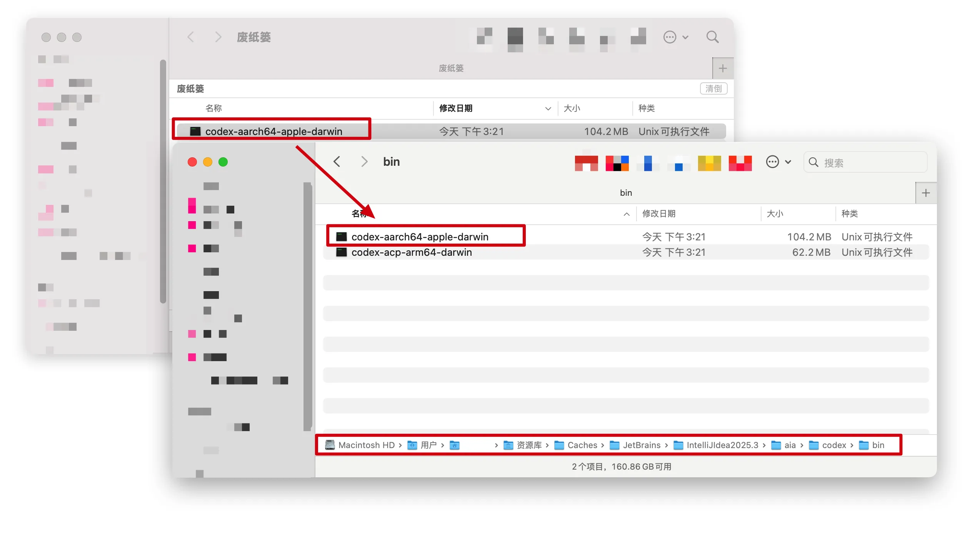Image resolution: width=980 pixels, height=535 pixels.
Task: Click Caches in the path bar
Action: click(x=576, y=445)
